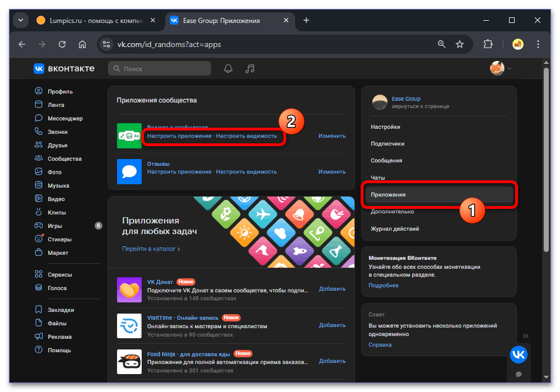This screenshot has width=560, height=392.
Task: Open the Файлы document icon
Action: tap(39, 323)
